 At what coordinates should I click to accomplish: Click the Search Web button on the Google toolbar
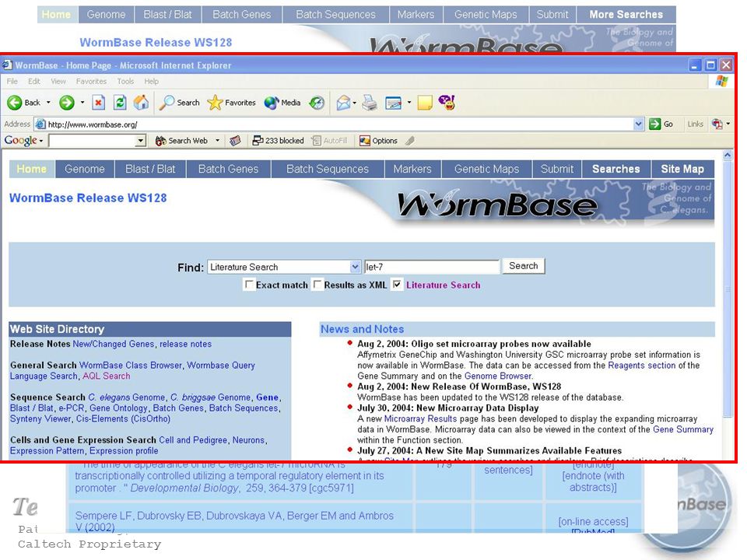tap(182, 141)
